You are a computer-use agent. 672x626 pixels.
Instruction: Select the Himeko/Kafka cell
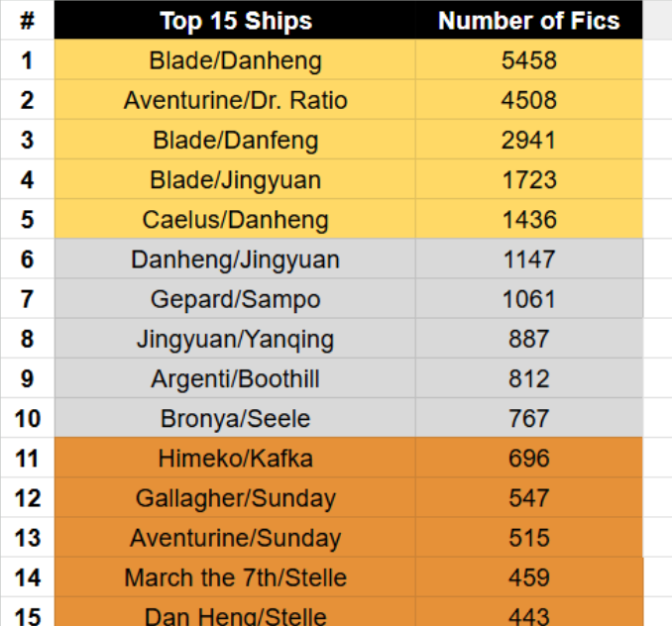click(x=235, y=458)
